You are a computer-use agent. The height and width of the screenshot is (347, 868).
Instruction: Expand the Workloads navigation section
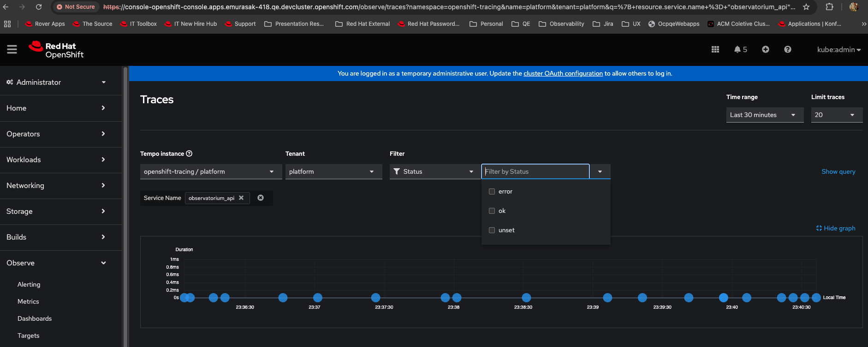[x=55, y=160]
